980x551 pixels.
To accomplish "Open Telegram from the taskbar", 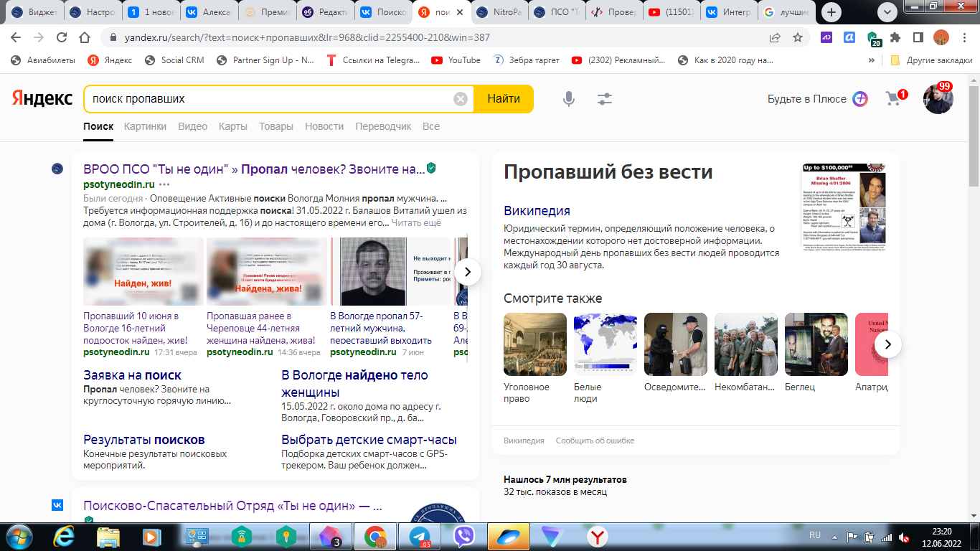I will (x=419, y=537).
